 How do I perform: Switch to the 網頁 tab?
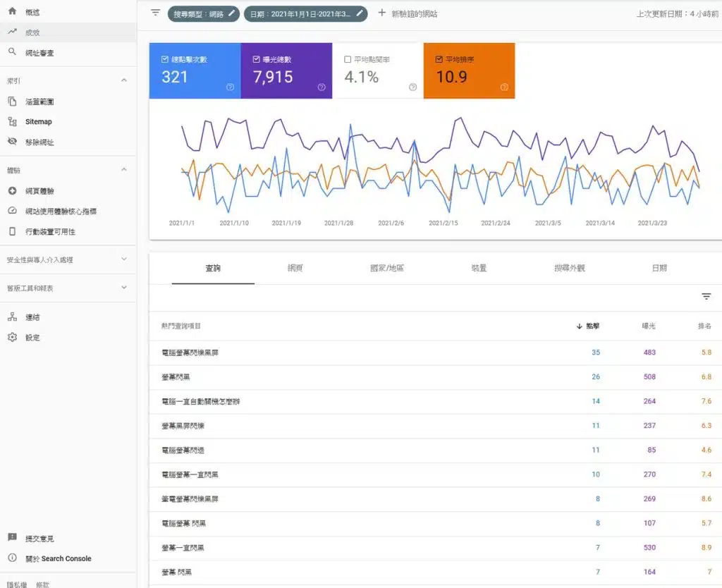pos(295,269)
